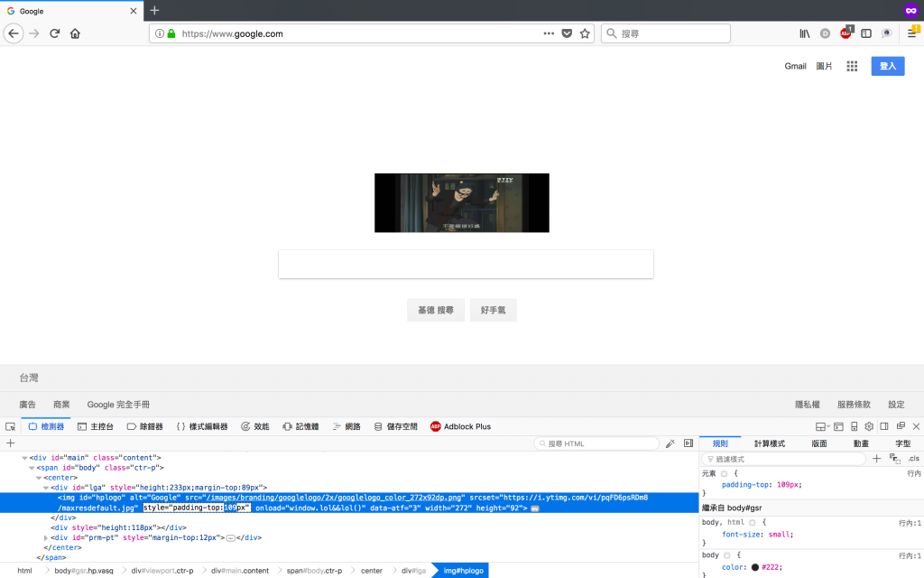Reload the current page
This screenshot has width=924, height=578.
[55, 33]
